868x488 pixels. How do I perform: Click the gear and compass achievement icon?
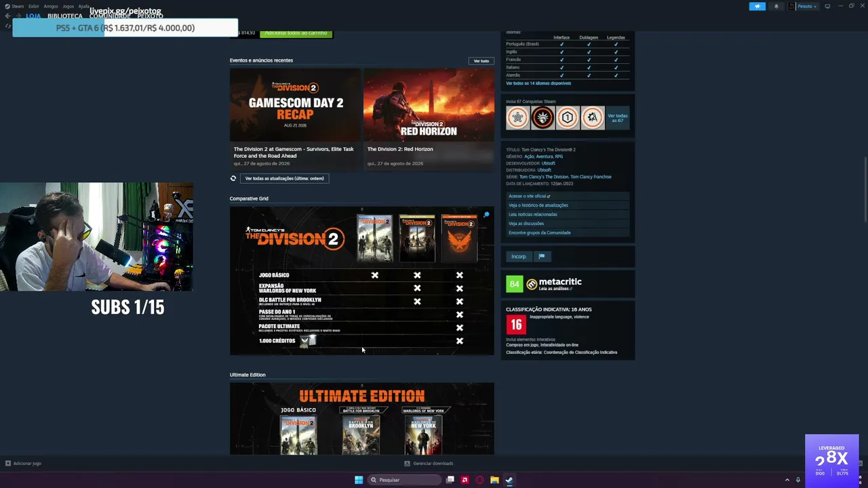pyautogui.click(x=593, y=117)
